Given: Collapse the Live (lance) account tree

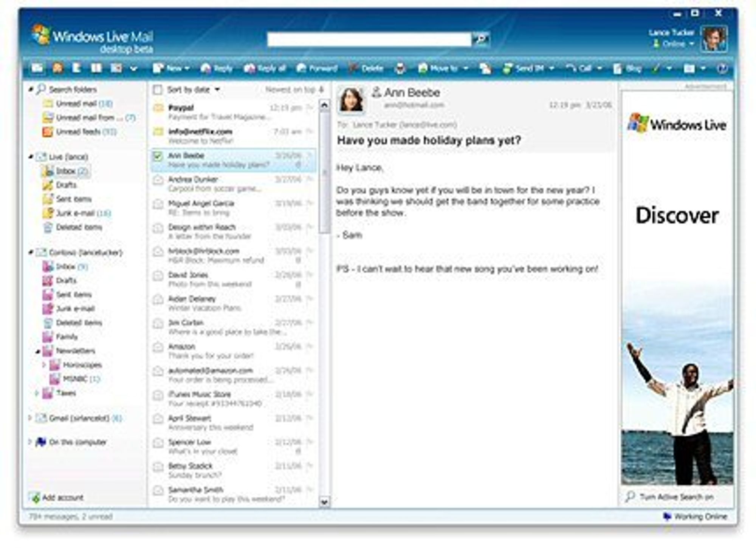Looking at the screenshot, I should pyautogui.click(x=31, y=156).
